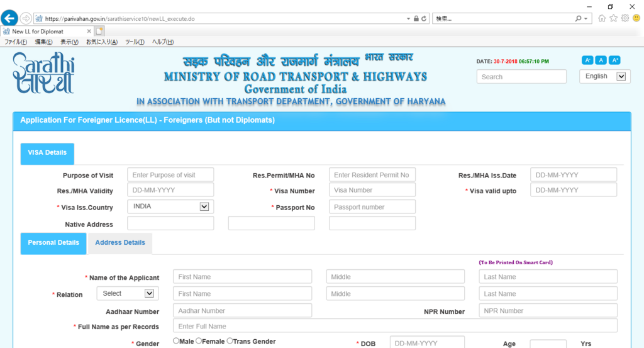Click the Res./MHA Iss.Date field
The width and height of the screenshot is (644, 348).
(574, 174)
